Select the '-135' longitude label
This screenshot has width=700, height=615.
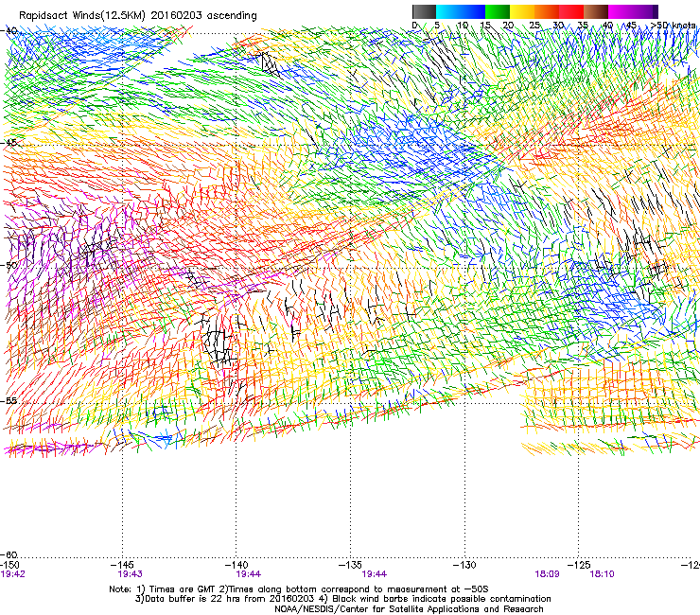[350, 565]
